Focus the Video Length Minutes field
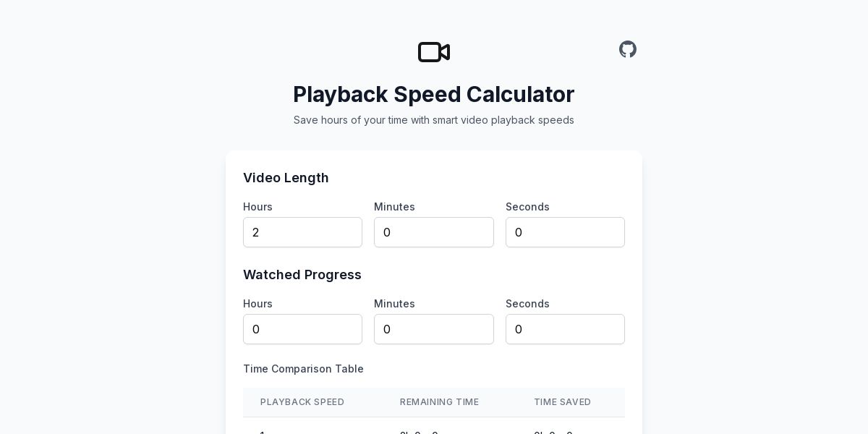The image size is (868, 434). pos(434,232)
